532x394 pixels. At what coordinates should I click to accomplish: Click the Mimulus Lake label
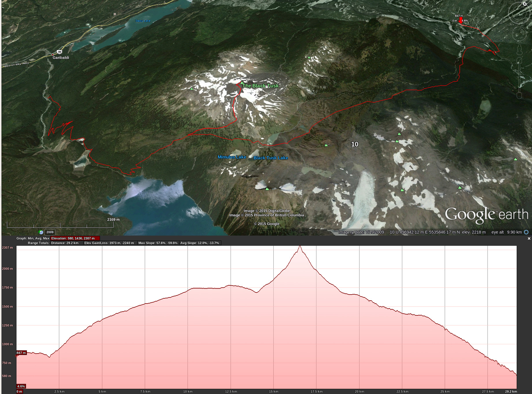232,157
